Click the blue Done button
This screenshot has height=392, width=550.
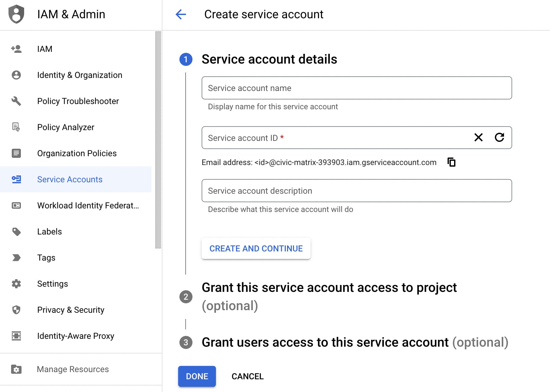[x=197, y=376]
